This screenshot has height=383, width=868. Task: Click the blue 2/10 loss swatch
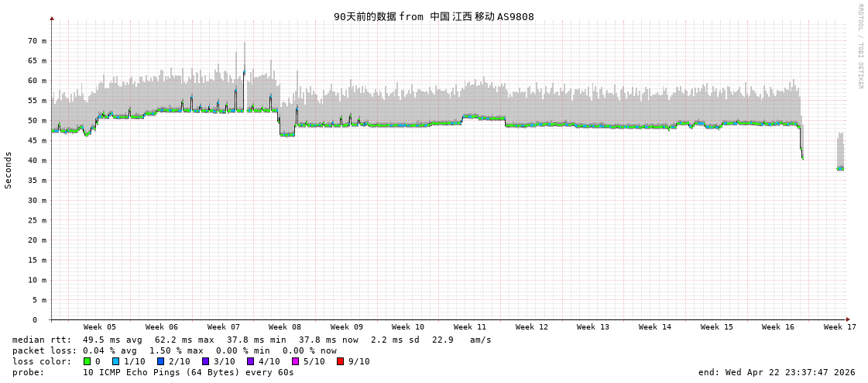[x=160, y=361]
